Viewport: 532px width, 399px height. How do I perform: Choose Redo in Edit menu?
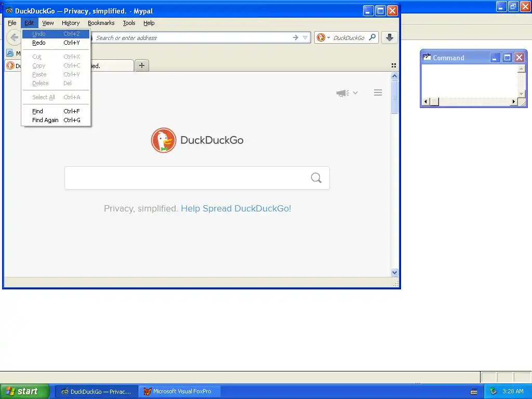coord(56,43)
